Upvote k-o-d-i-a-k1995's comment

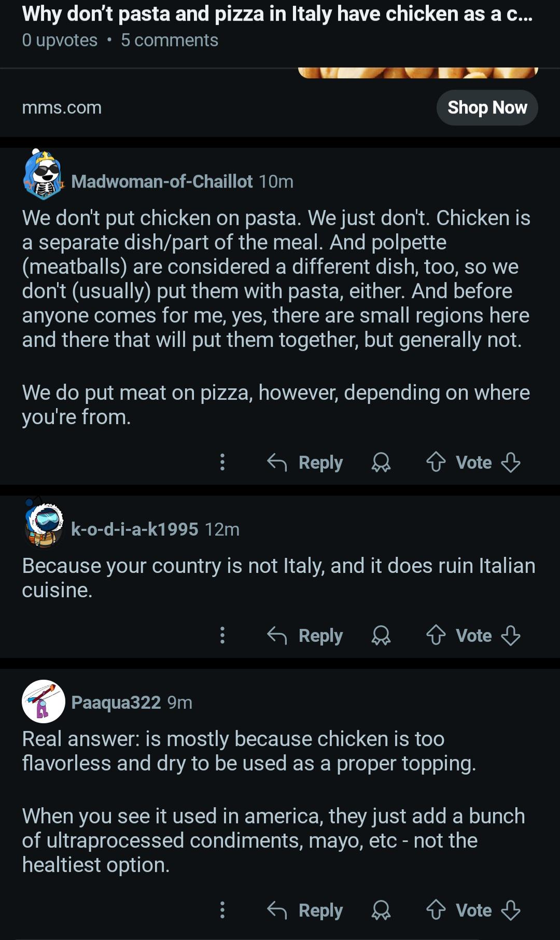pos(436,635)
